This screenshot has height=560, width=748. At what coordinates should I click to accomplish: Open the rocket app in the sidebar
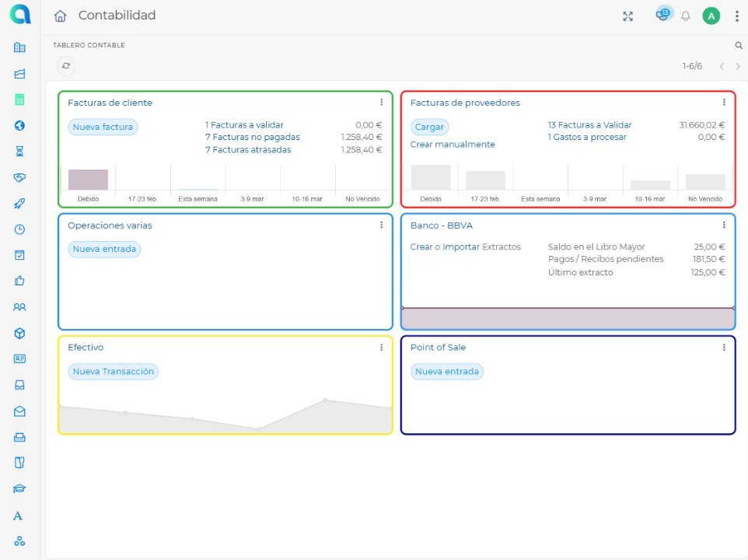[x=20, y=204]
